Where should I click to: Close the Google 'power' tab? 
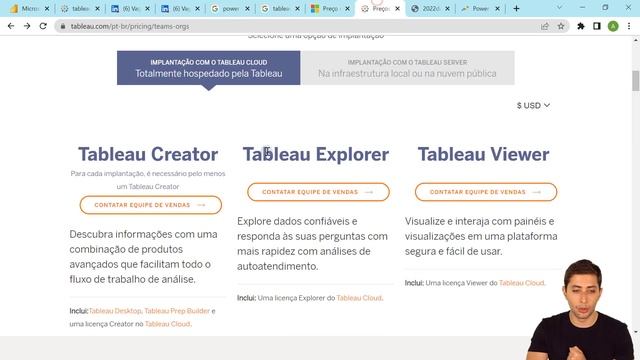coord(247,9)
